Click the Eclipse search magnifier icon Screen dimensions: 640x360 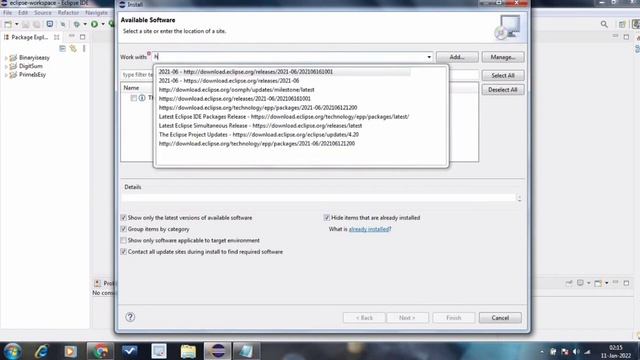604,24
